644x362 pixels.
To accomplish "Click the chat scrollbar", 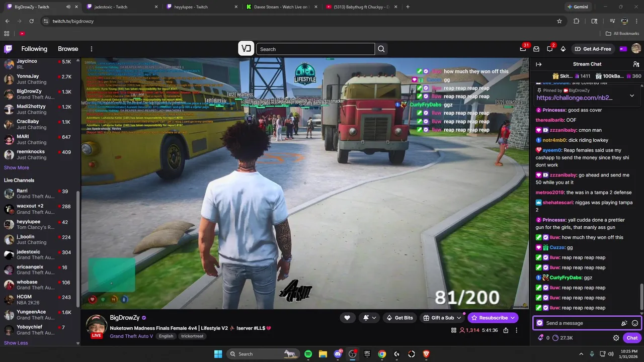I will coord(641,297).
